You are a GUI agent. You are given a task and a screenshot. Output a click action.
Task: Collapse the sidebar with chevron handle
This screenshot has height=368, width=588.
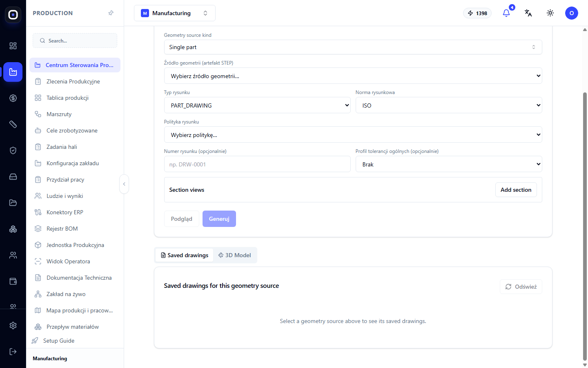pos(124,184)
